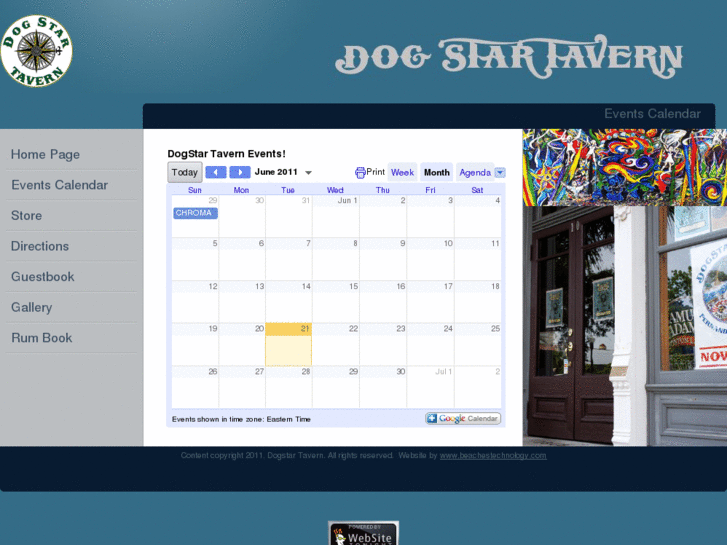Click the WebSite Tonight powered-by badge
This screenshot has height=545, width=727.
click(x=364, y=533)
